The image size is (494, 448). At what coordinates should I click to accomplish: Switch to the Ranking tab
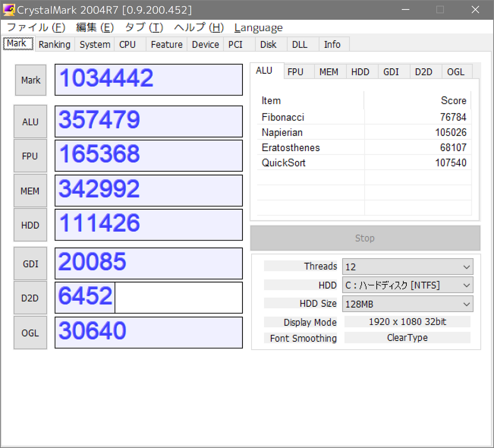click(x=54, y=44)
